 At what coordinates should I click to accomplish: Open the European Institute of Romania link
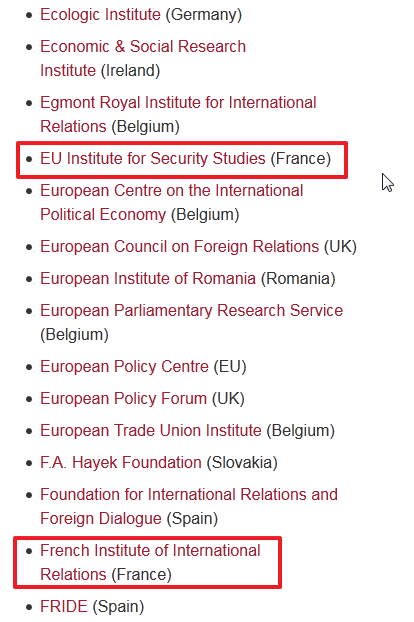tap(148, 278)
